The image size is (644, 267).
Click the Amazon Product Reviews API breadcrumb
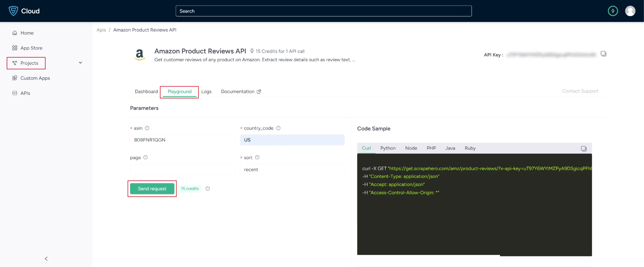click(145, 30)
